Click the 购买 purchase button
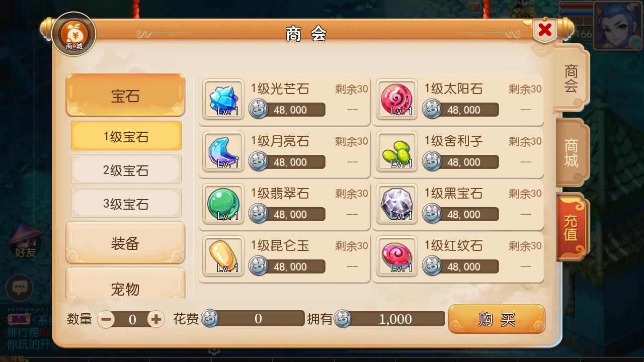Screen dimensions: 644x362 497,319
